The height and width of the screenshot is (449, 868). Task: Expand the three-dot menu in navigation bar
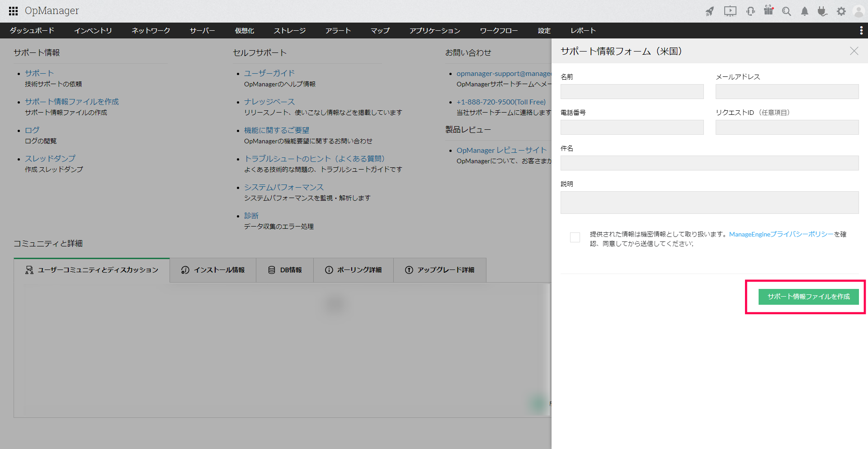861,30
